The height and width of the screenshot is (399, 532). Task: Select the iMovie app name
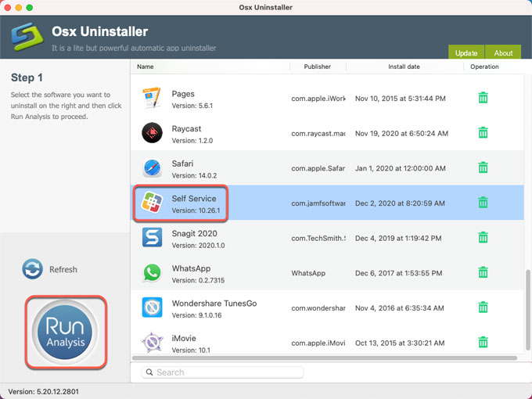coord(184,338)
